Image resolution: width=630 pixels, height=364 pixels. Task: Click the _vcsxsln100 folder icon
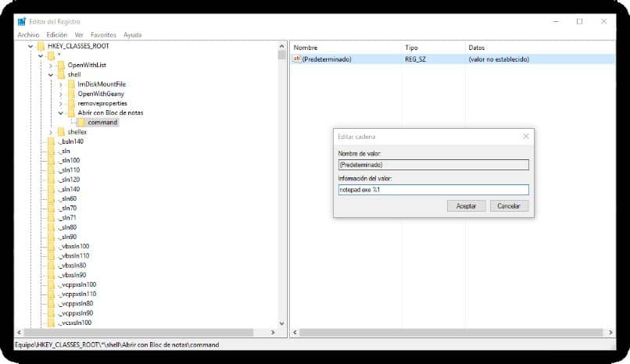point(51,323)
